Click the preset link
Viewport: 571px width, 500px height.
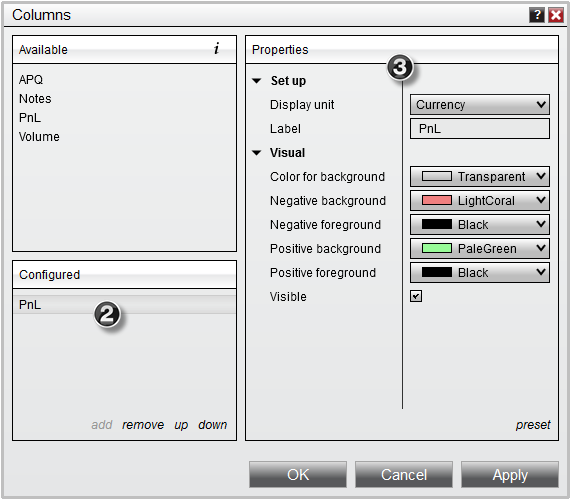(x=533, y=425)
